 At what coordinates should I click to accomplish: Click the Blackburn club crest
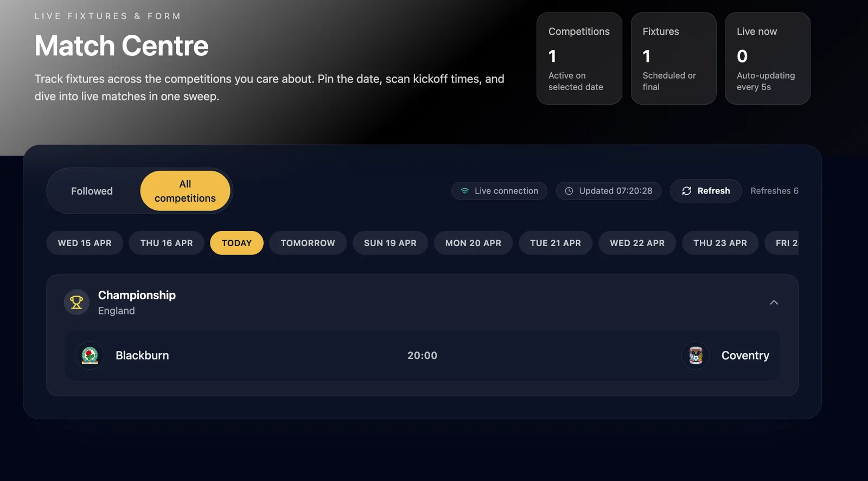tap(90, 356)
